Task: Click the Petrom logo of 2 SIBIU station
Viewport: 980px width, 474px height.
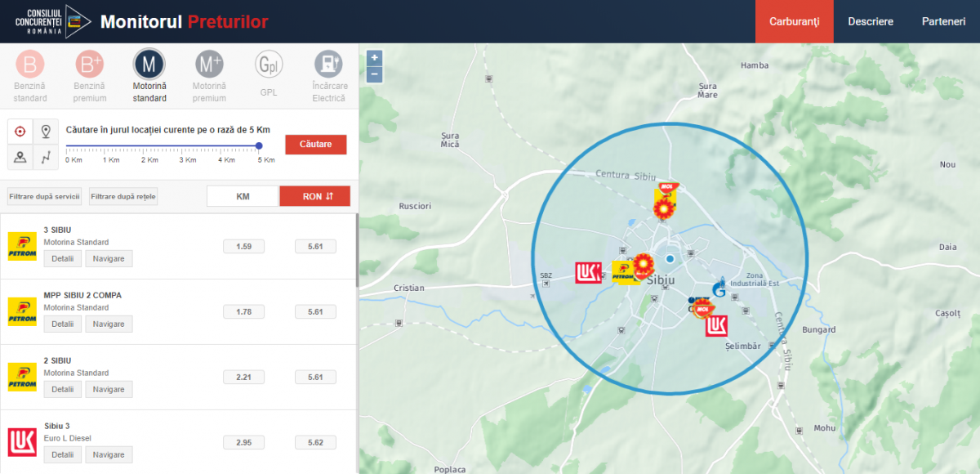Action: [x=22, y=377]
